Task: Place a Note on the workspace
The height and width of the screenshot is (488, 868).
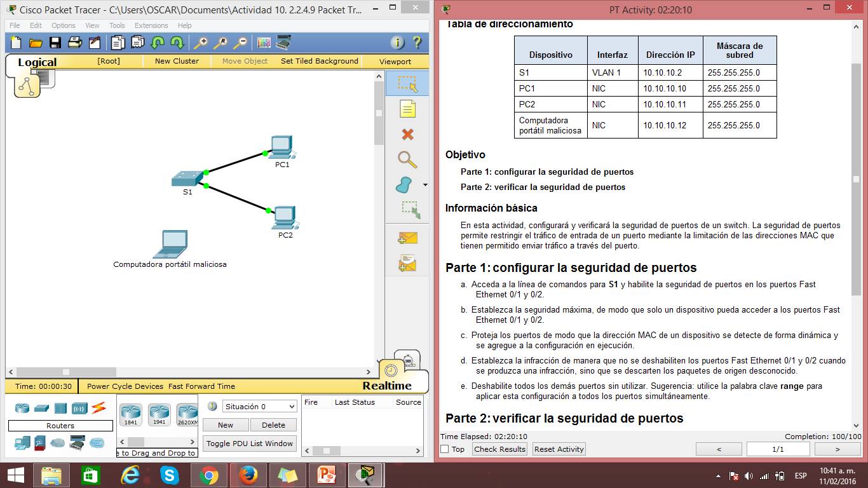Action: 407,109
